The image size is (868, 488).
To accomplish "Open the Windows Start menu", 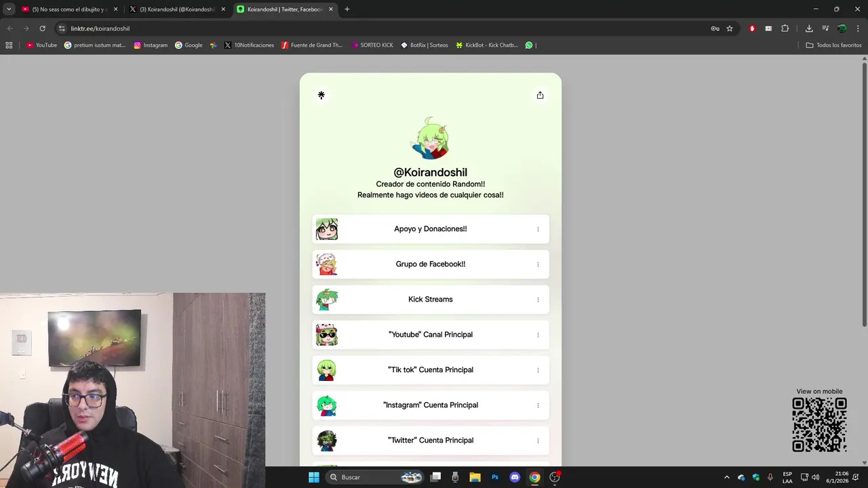I will tap(313, 477).
